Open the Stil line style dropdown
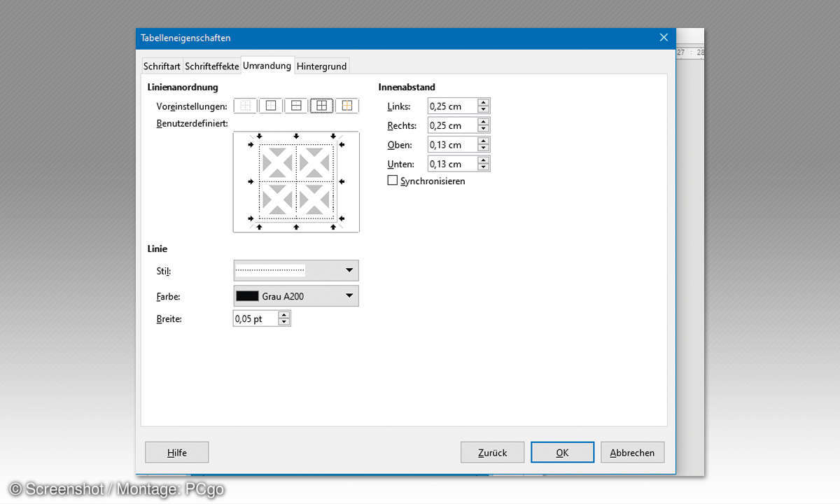The image size is (840, 504). coord(296,270)
